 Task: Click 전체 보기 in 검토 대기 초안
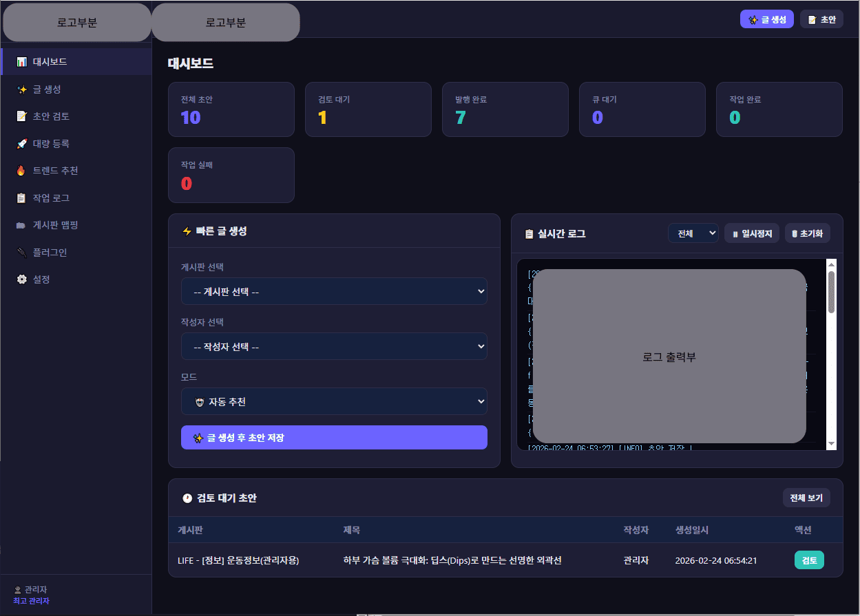pos(806,498)
